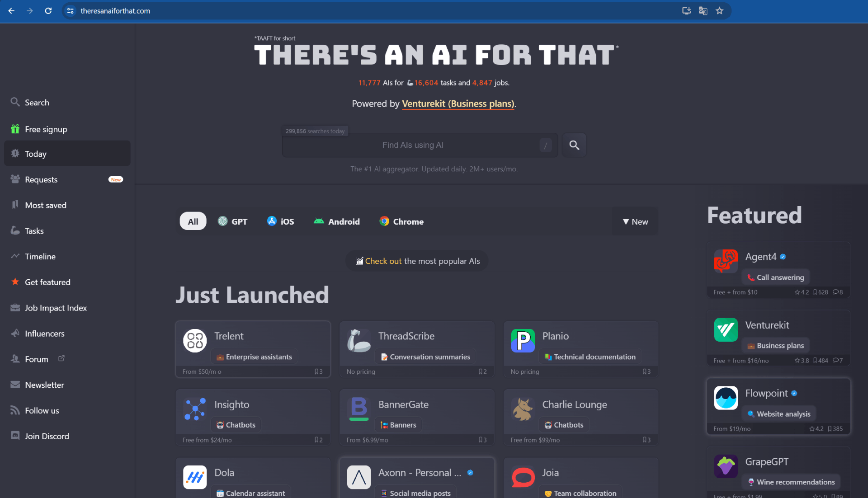Click the browser reload icon

tap(48, 11)
